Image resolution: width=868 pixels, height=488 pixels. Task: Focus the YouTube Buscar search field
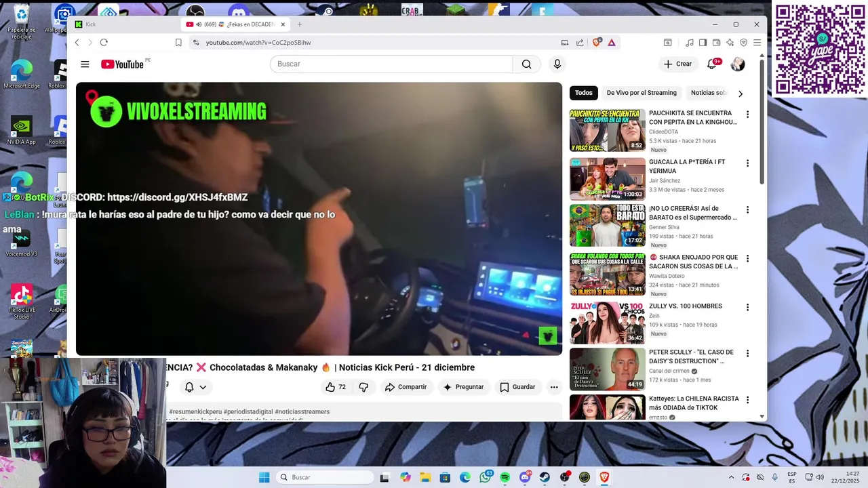(391, 64)
